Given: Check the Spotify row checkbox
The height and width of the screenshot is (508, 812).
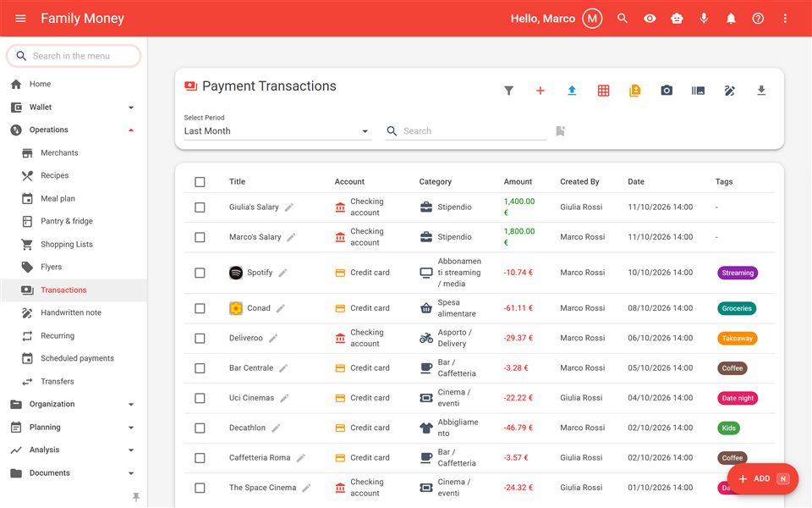Looking at the screenshot, I should tap(200, 273).
